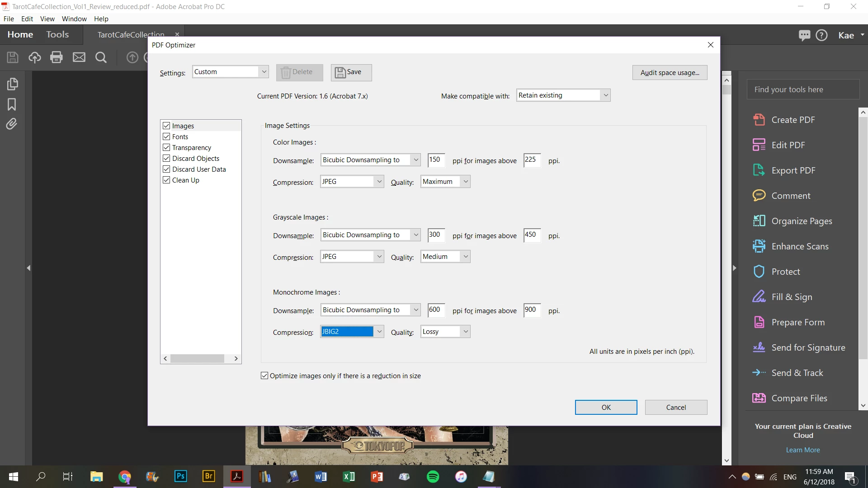Viewport: 868px width, 488px height.
Task: Click the attachments paperclip icon
Action: (12, 124)
